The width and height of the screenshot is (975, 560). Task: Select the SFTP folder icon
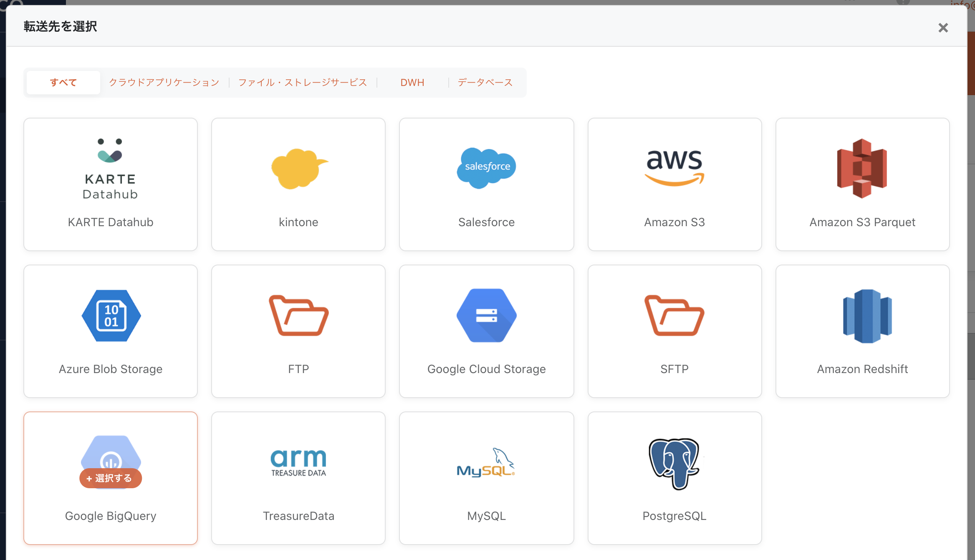[674, 316]
